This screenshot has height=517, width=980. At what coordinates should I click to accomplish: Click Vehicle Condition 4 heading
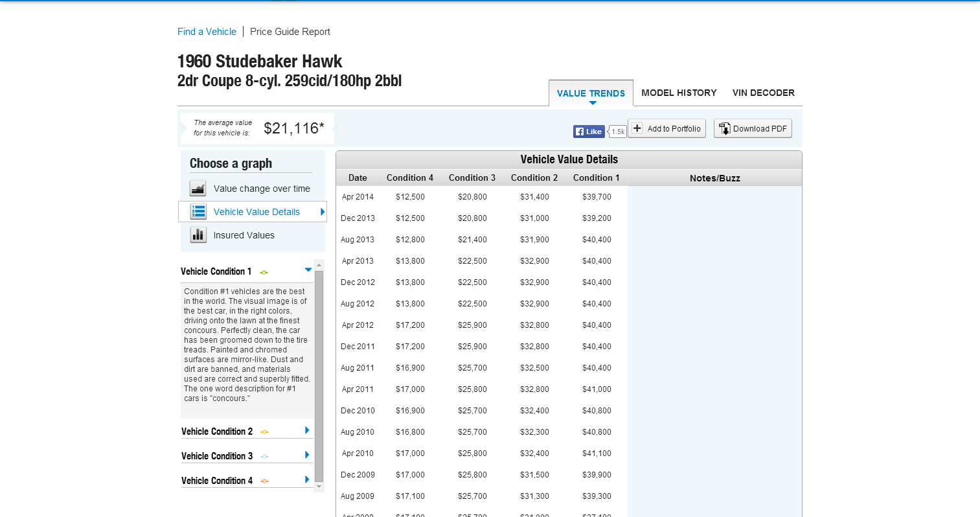217,481
